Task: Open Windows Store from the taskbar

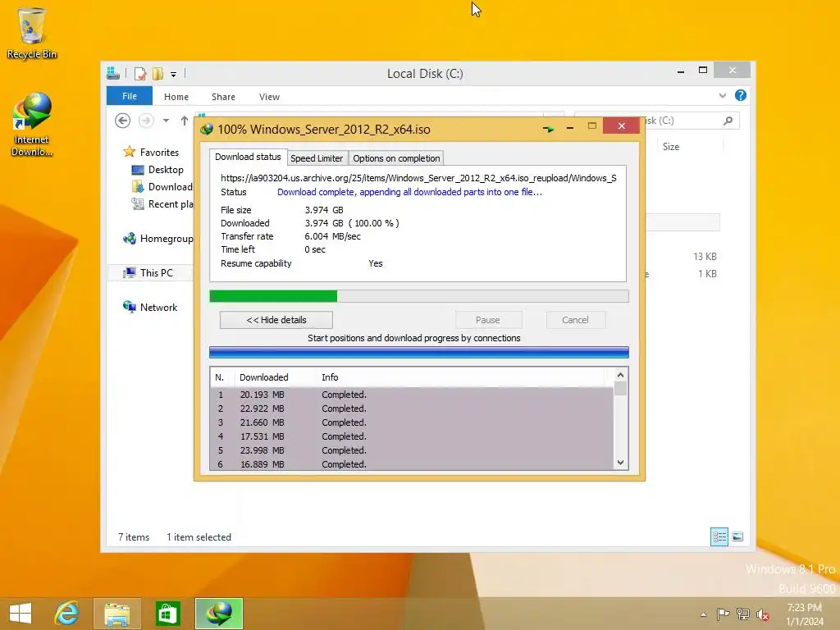Action: click(x=167, y=614)
